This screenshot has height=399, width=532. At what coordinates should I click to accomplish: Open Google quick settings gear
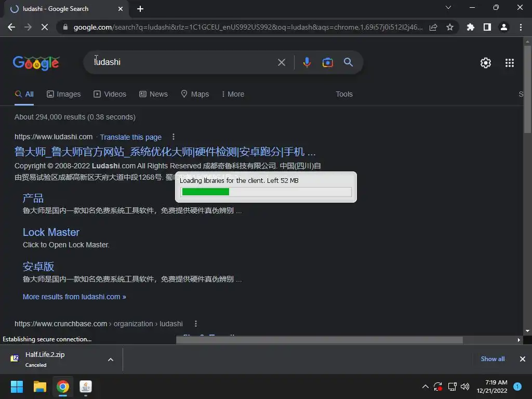[486, 63]
